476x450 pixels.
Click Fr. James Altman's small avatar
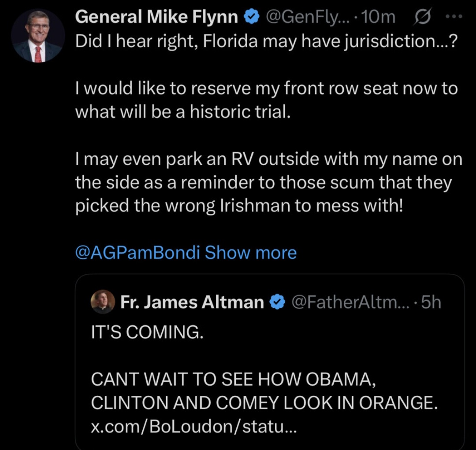click(103, 302)
